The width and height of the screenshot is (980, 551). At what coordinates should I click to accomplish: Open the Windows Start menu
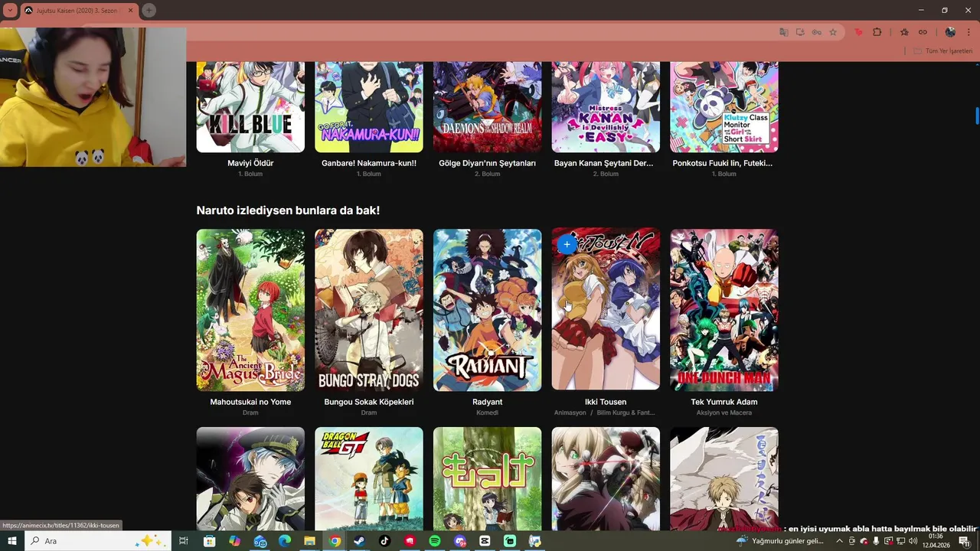coord(12,541)
